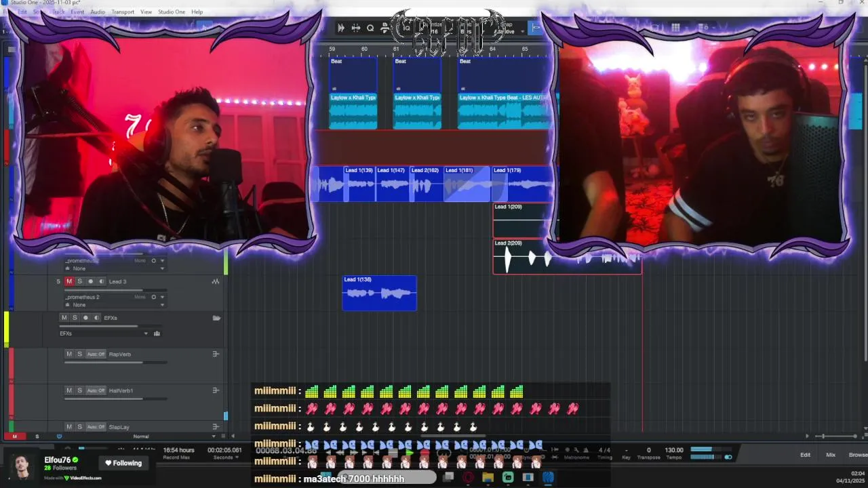Toggle monitor on the EFXs folder track
Viewport: 868px width, 488px height.
coord(96,318)
